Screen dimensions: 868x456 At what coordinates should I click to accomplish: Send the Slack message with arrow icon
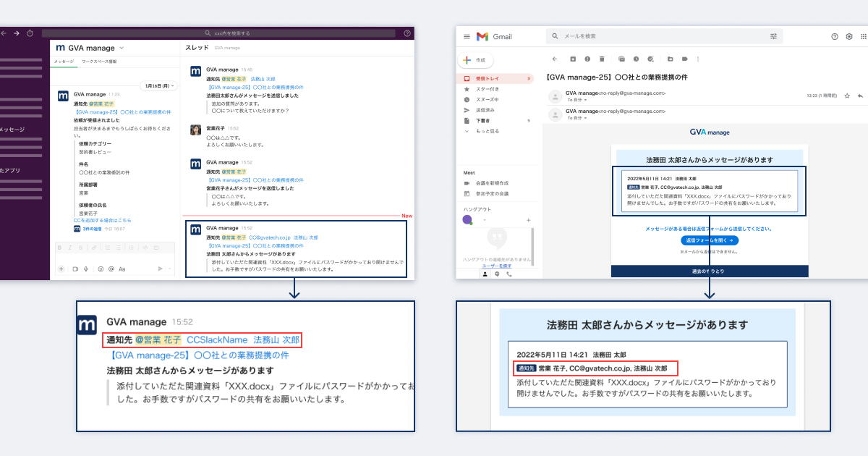(161, 269)
